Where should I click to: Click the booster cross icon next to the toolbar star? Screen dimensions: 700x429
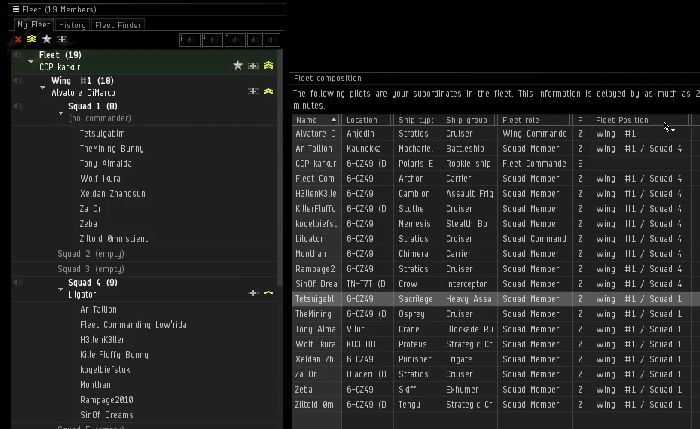click(x=62, y=39)
